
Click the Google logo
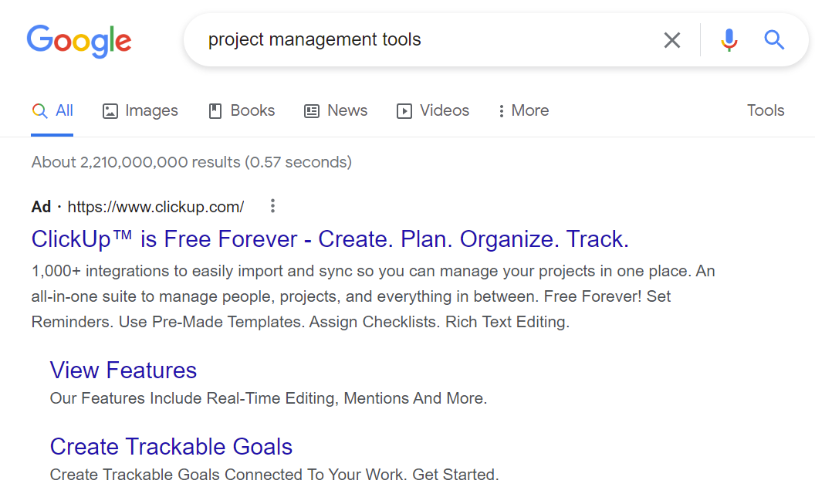pos(79,41)
